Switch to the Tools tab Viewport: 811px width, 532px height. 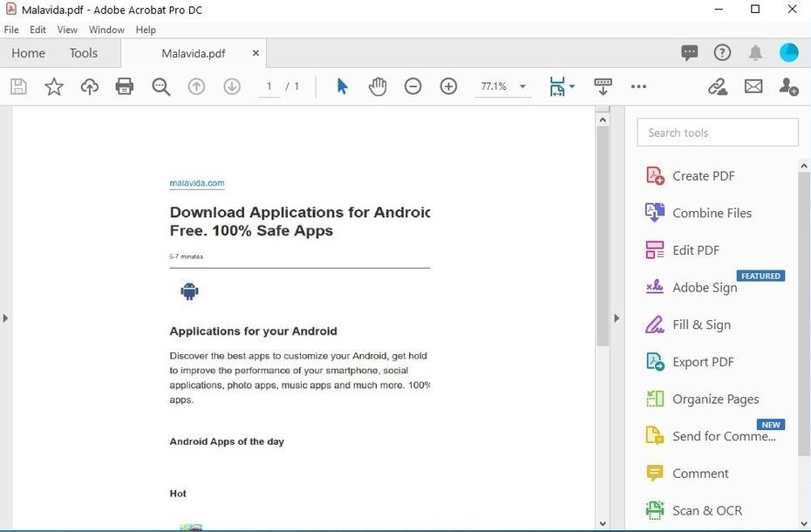(x=83, y=53)
